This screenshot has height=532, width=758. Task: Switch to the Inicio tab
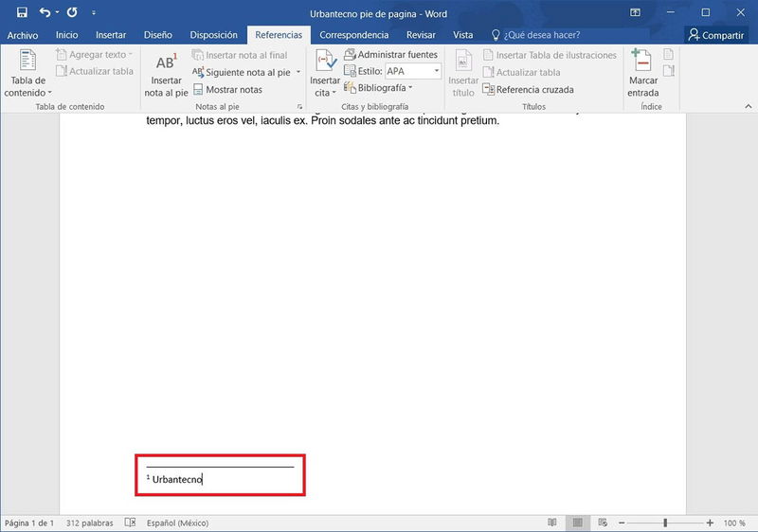click(66, 35)
